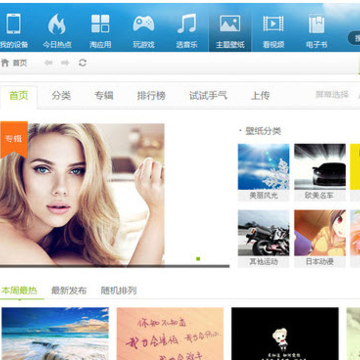The width and height of the screenshot is (360, 360).
Task: Click the search box in top bar
Action: 354,38
